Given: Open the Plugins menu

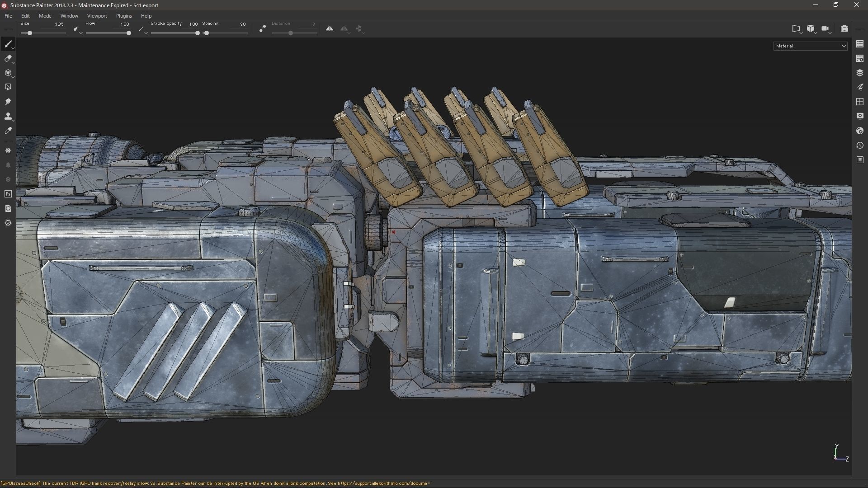Looking at the screenshot, I should pos(124,16).
